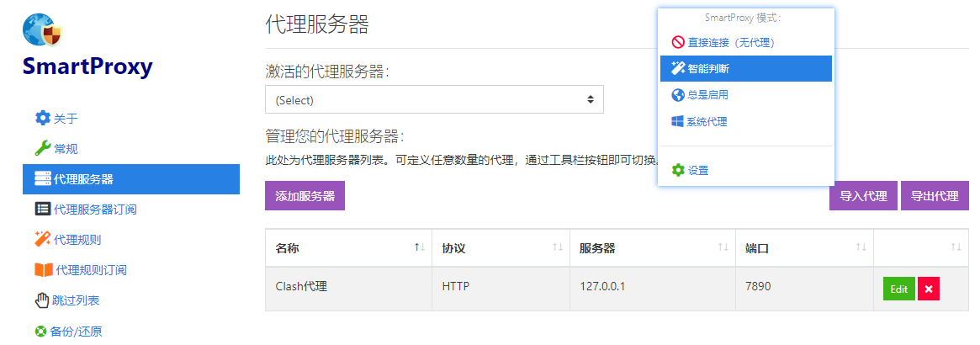Viewport: 980px width, 345px height.
Task: Choose 总是启用 mode in popup
Action: [x=745, y=95]
